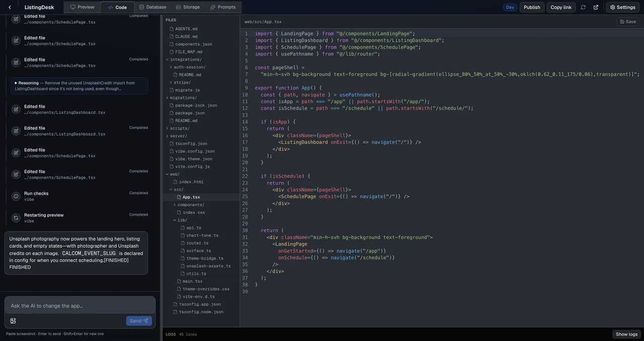Viewport: 644px width, 341px height.
Task: Open the Storage tab
Action: pyautogui.click(x=188, y=7)
